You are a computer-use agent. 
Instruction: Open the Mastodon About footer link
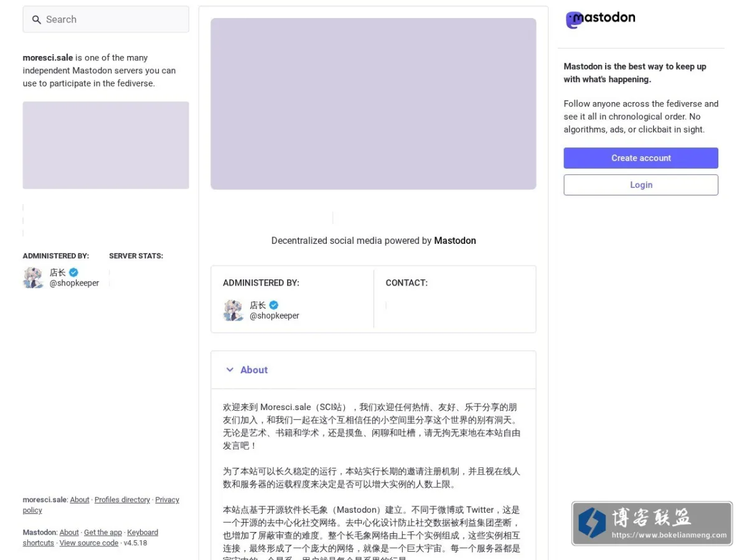(x=69, y=532)
